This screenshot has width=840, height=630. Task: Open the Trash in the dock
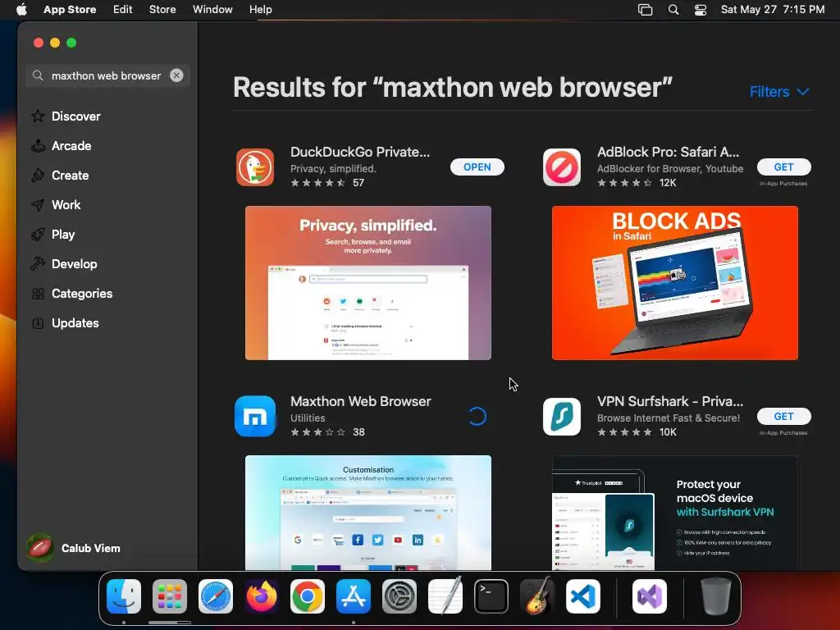pos(716,596)
